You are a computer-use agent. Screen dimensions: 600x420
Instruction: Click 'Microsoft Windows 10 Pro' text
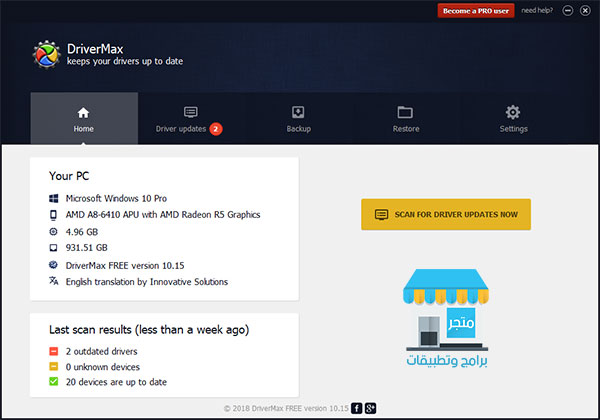click(x=116, y=198)
